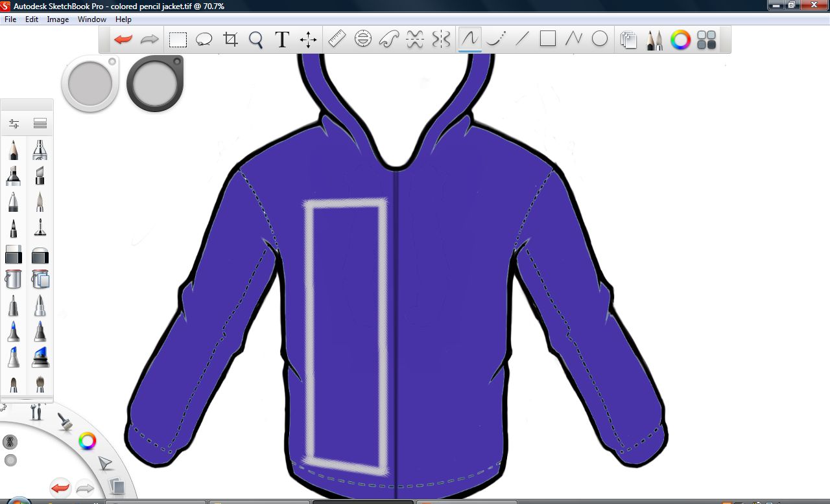830x504 pixels.
Task: Toggle the Ellipse guide
Action: [x=363, y=40]
